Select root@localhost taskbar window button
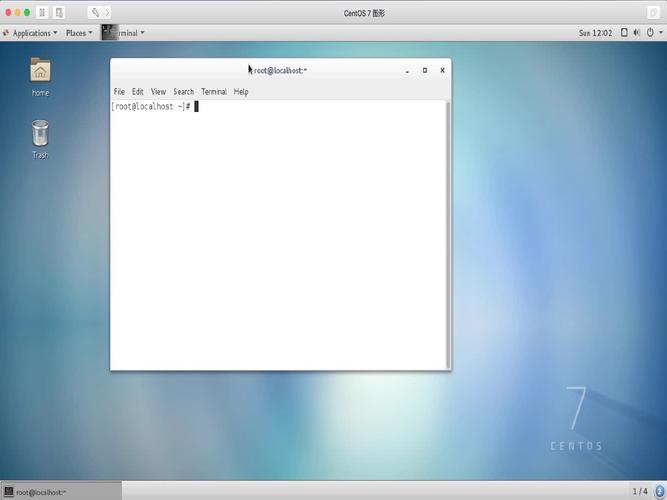The width and height of the screenshot is (667, 500). 61,492
